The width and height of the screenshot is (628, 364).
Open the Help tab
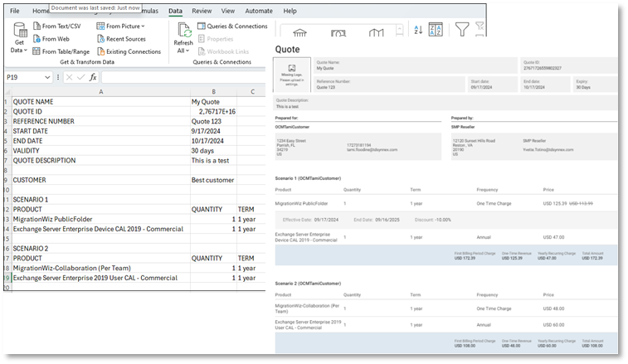pos(290,11)
